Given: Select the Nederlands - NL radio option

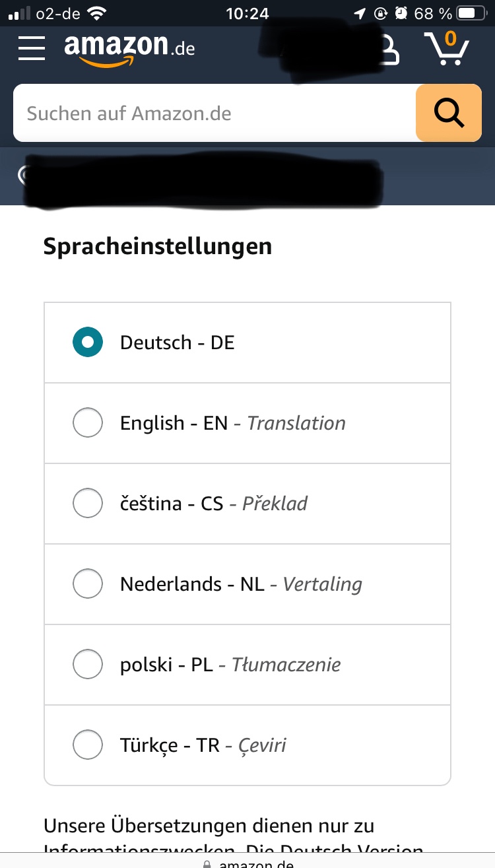Looking at the screenshot, I should click(x=88, y=584).
